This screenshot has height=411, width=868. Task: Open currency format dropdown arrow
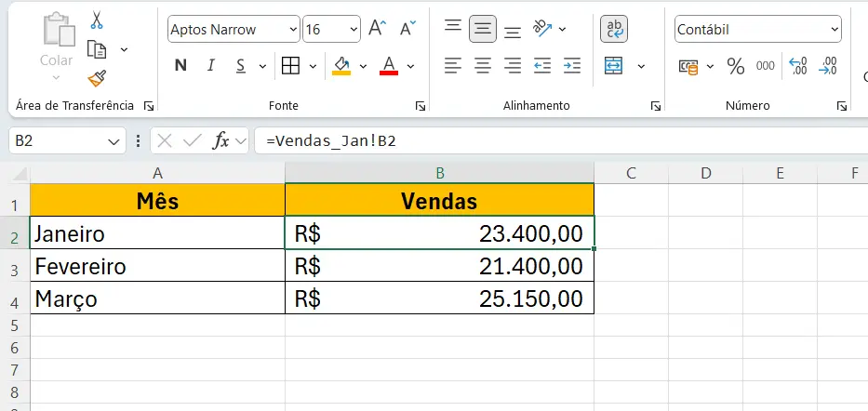[x=710, y=66]
